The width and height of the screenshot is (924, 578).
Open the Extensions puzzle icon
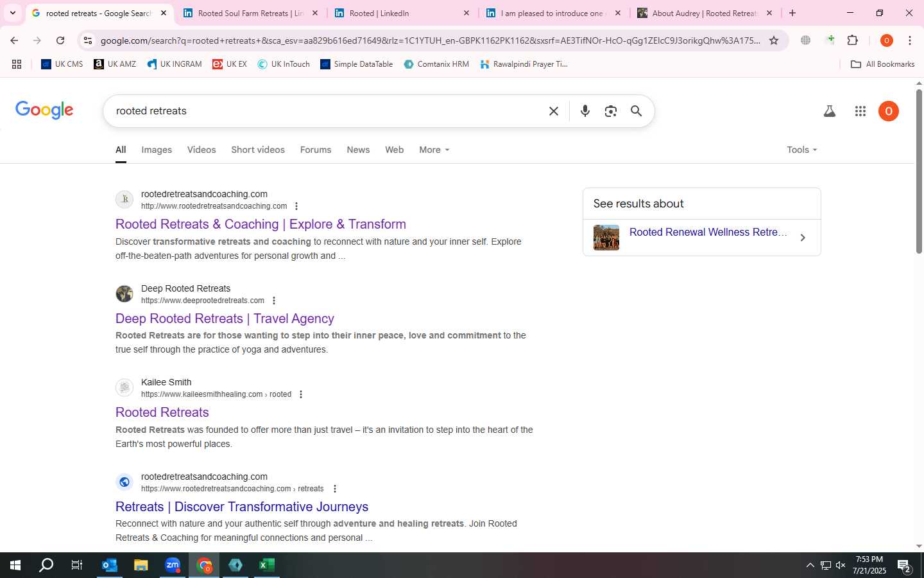(852, 40)
